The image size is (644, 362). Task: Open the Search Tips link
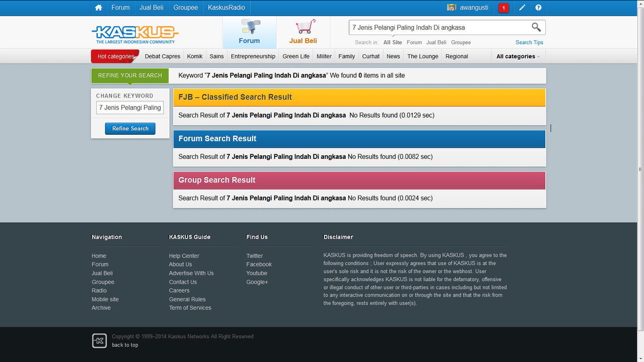[x=529, y=42]
